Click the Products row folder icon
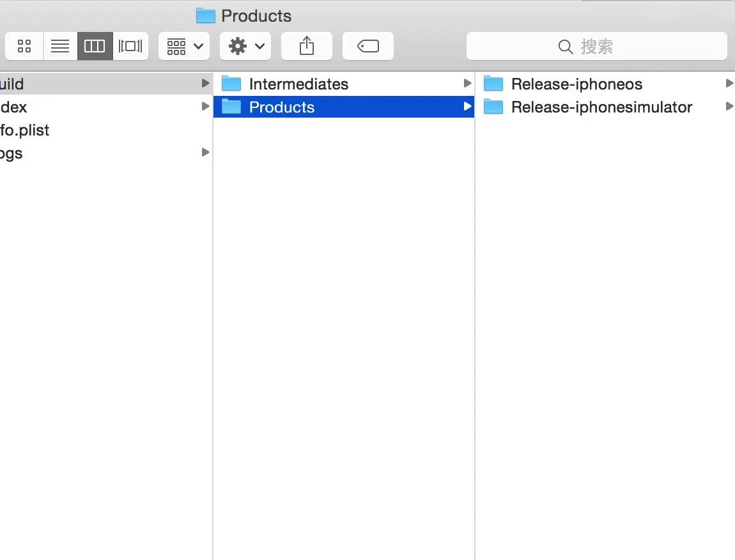 pos(231,107)
